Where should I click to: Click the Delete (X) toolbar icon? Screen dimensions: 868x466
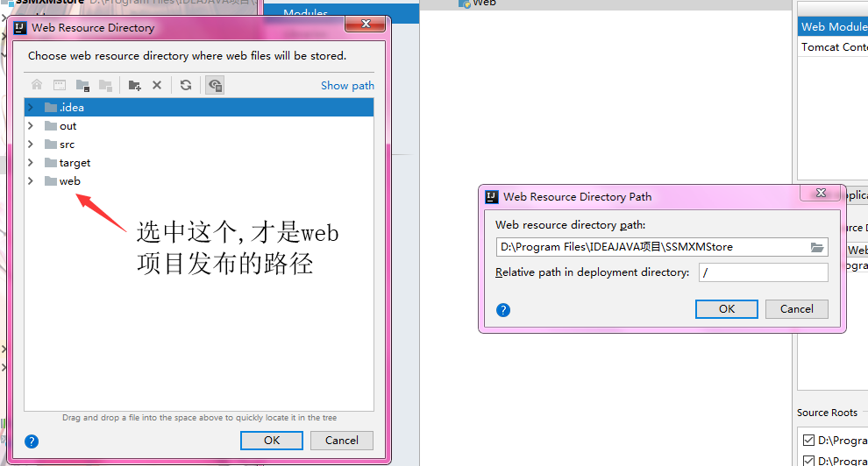pos(157,85)
